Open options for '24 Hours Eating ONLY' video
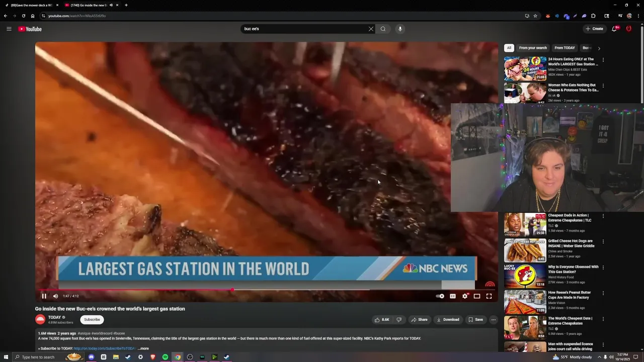The height and width of the screenshot is (362, 644). 603,60
